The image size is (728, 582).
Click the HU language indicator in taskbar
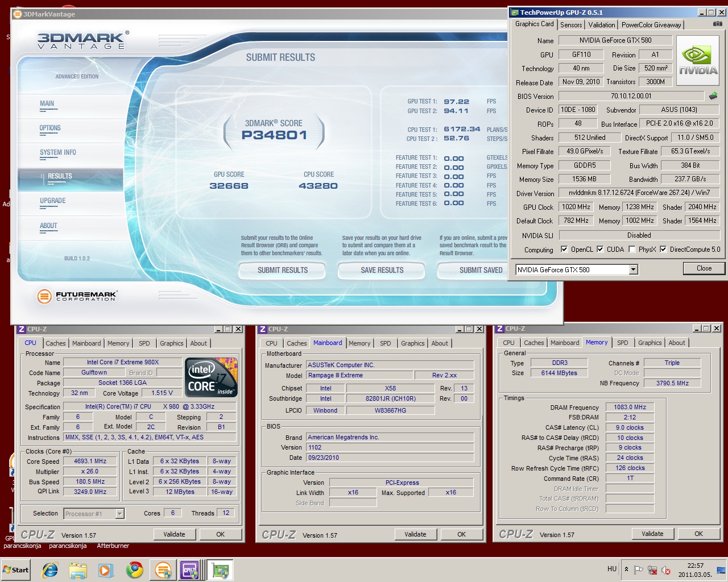click(612, 569)
